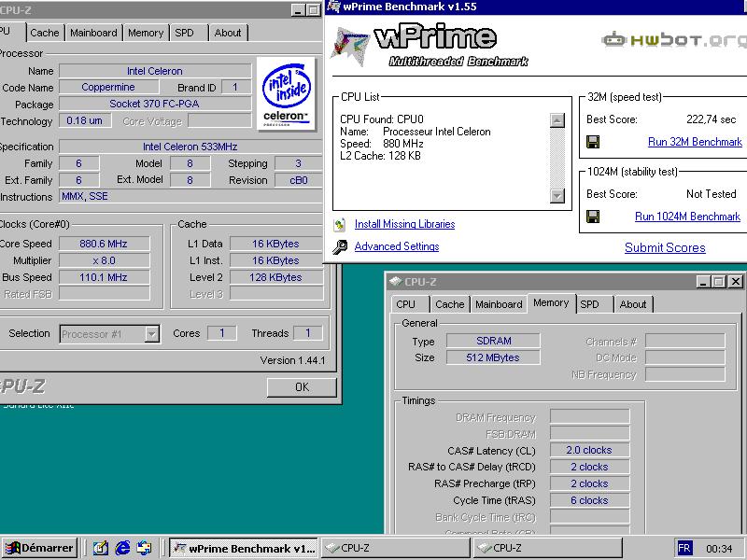Viewport: 747px width, 560px height.
Task: Click the first quick launch notepad icon
Action: click(x=100, y=548)
